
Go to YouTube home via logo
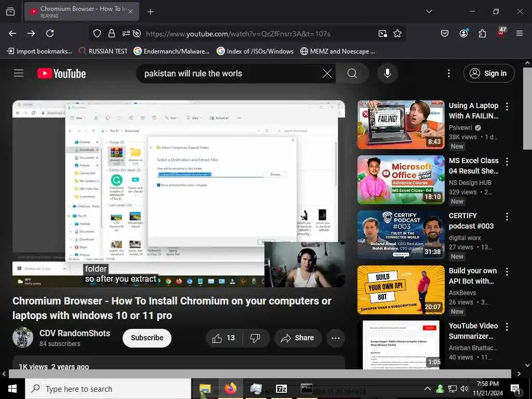61,73
